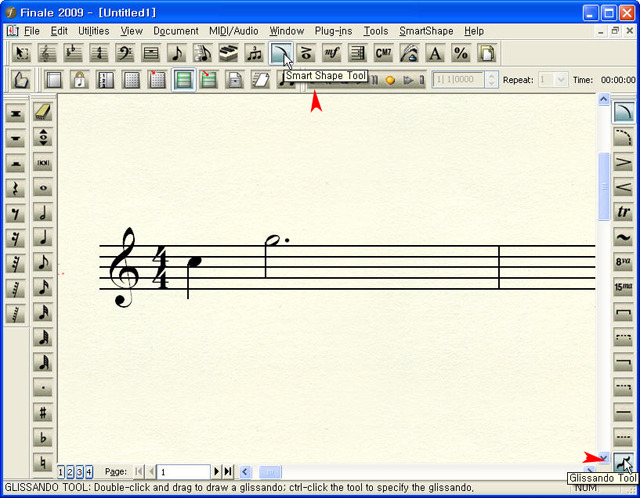Click the vertical scrollbar thumb
640x498 pixels.
[603, 186]
